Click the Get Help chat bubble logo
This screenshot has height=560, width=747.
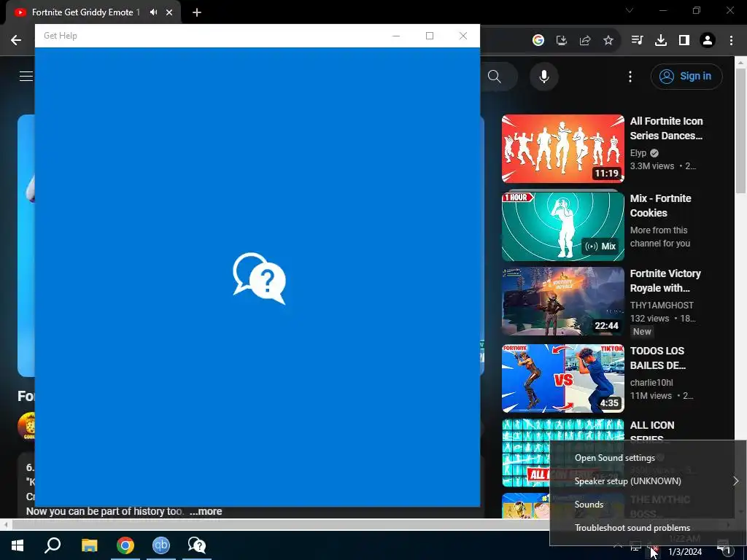pyautogui.click(x=259, y=278)
